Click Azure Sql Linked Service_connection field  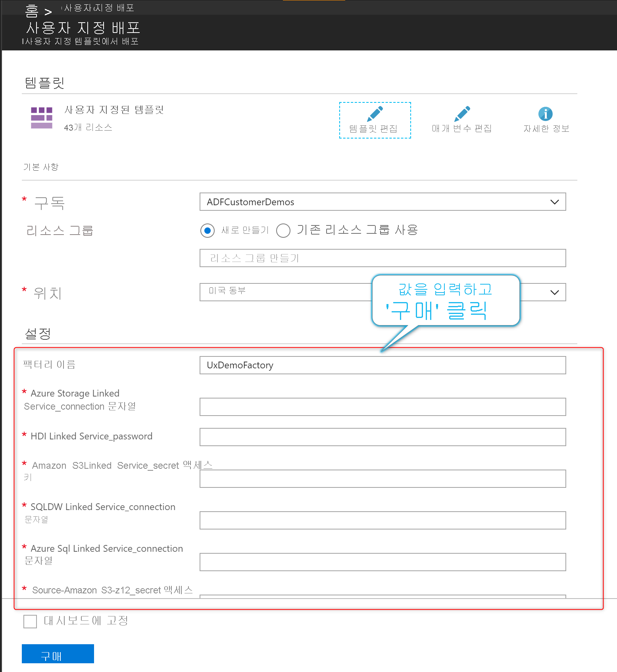[x=383, y=562]
